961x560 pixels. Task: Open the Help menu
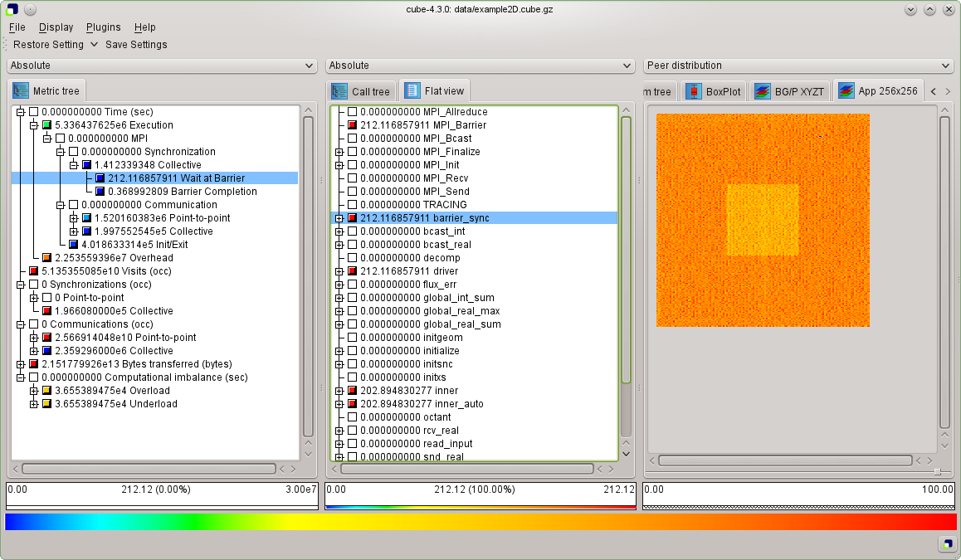(144, 27)
